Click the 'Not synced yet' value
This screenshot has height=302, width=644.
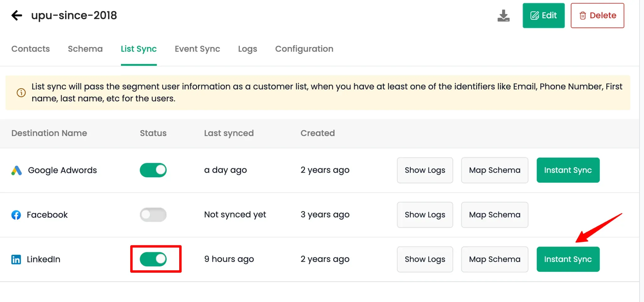[x=235, y=215]
